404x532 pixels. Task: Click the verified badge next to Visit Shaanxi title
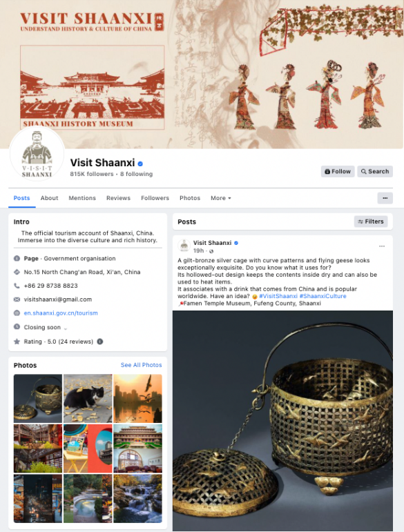coord(140,164)
